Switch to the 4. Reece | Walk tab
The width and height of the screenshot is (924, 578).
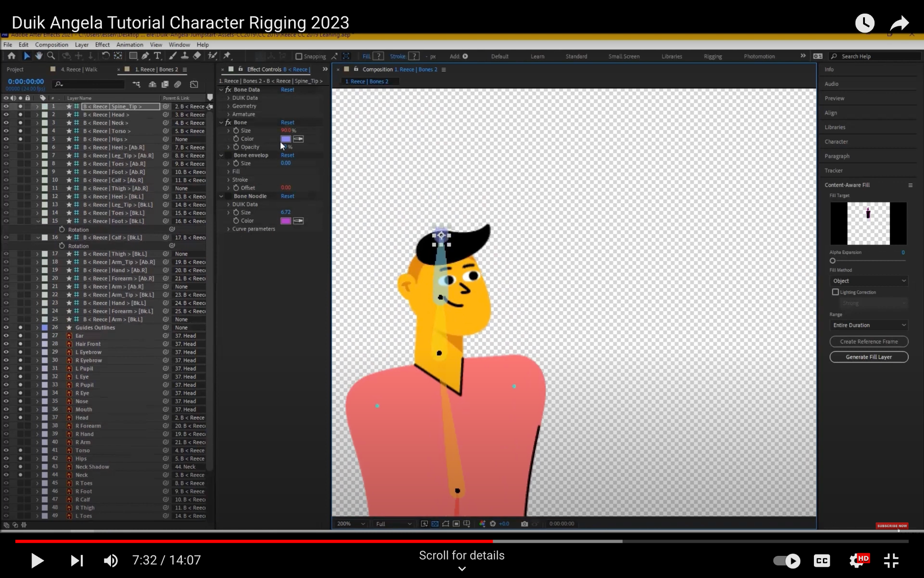coord(79,70)
